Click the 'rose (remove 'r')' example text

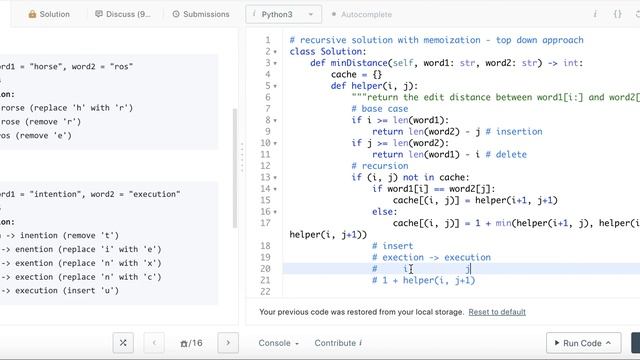(41, 122)
